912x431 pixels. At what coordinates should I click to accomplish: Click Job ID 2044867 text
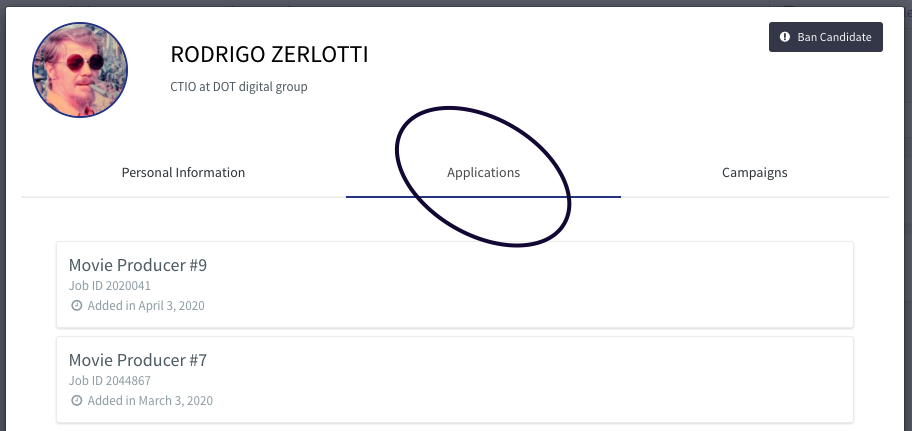point(110,381)
